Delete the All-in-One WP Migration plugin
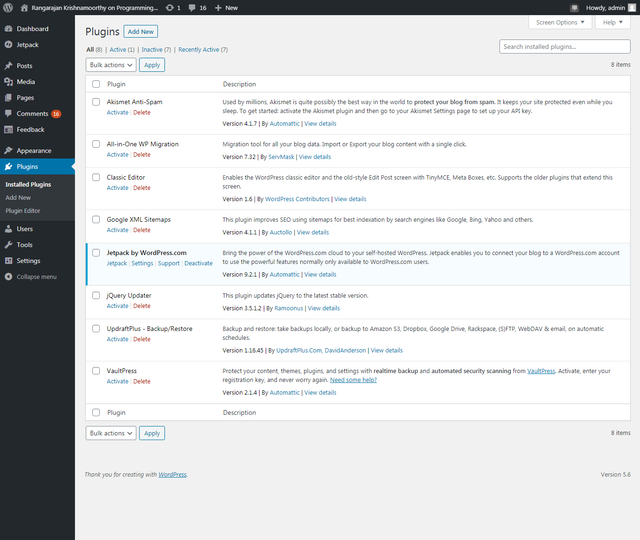 (142, 155)
